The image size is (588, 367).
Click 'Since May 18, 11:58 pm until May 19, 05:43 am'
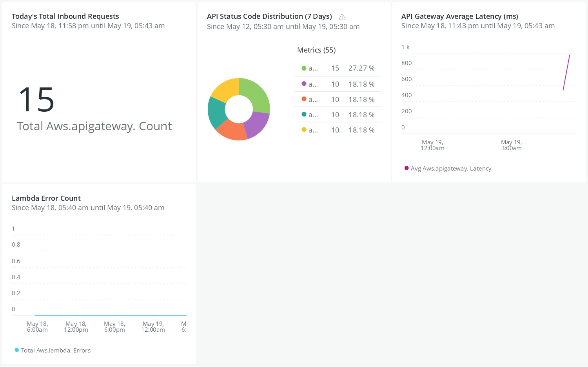point(88,26)
